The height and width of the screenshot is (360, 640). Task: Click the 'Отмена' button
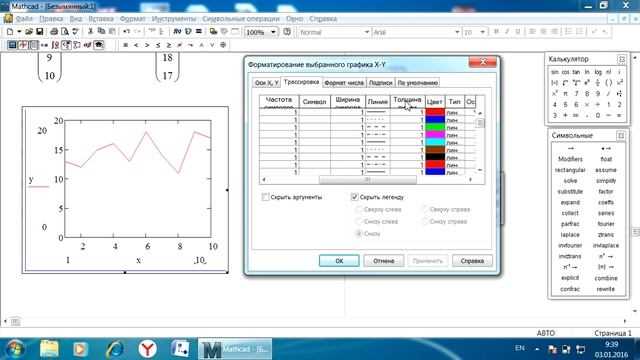[x=384, y=261]
